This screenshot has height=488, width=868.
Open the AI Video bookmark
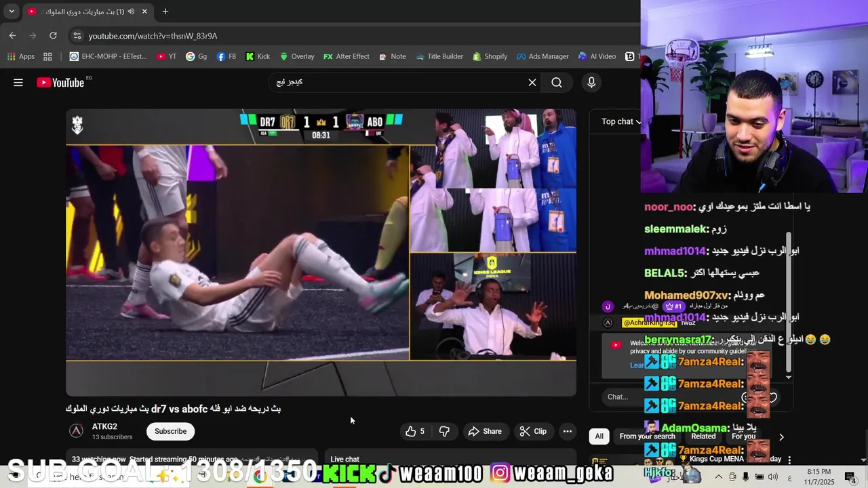coord(597,56)
